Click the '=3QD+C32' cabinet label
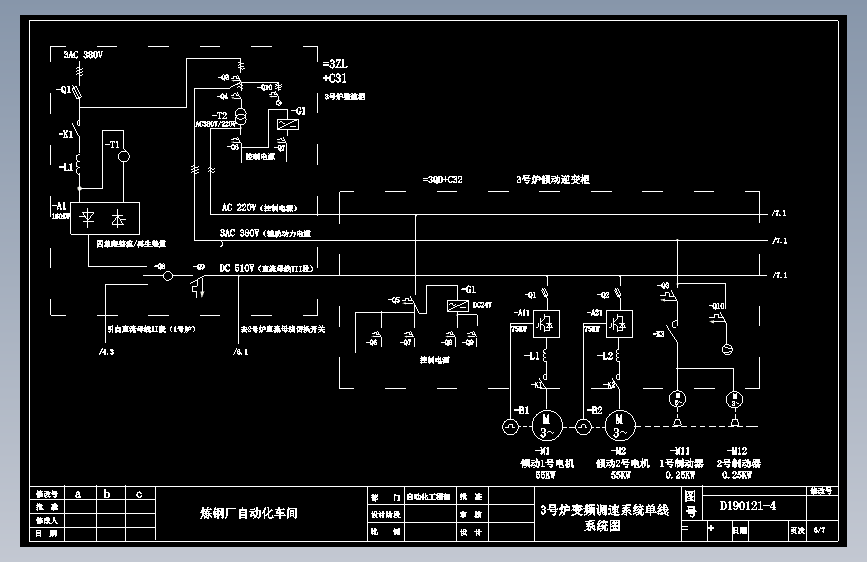The width and height of the screenshot is (867, 562). pos(442,180)
